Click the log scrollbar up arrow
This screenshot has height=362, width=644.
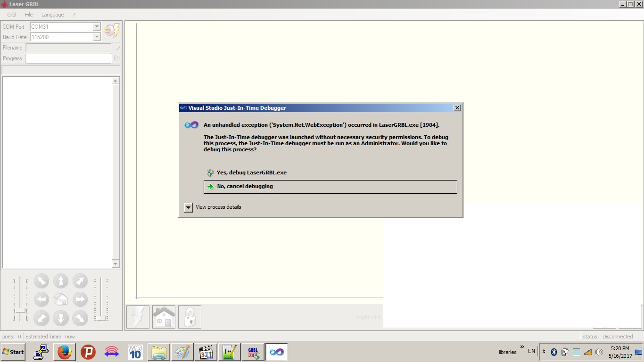[x=116, y=81]
